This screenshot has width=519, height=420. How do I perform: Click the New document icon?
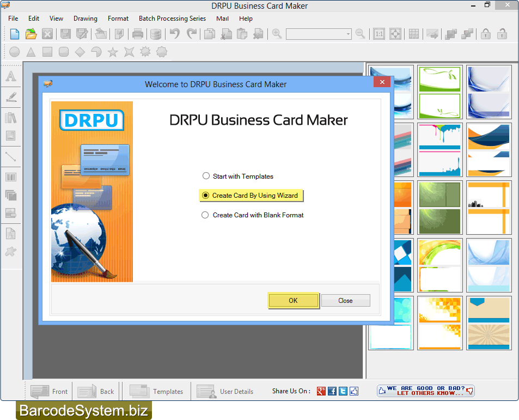(x=15, y=34)
